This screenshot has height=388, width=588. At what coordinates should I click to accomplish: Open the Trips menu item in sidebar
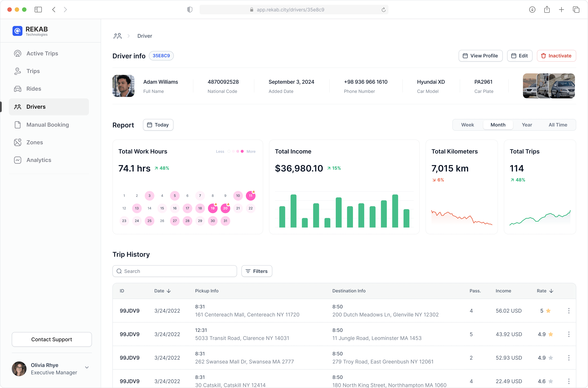(x=33, y=71)
